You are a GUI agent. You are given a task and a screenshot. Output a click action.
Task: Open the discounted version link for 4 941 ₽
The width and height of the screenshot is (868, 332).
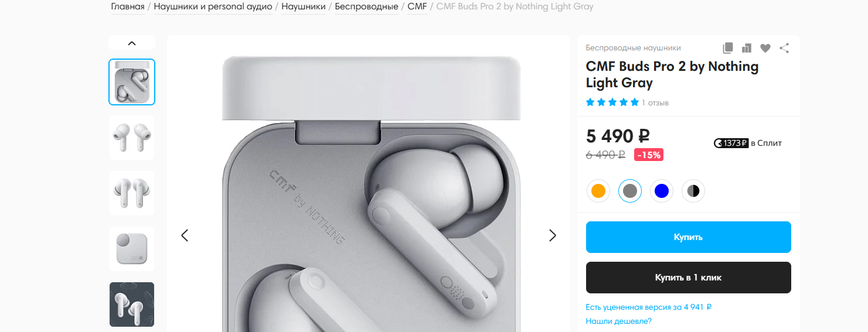coord(649,307)
